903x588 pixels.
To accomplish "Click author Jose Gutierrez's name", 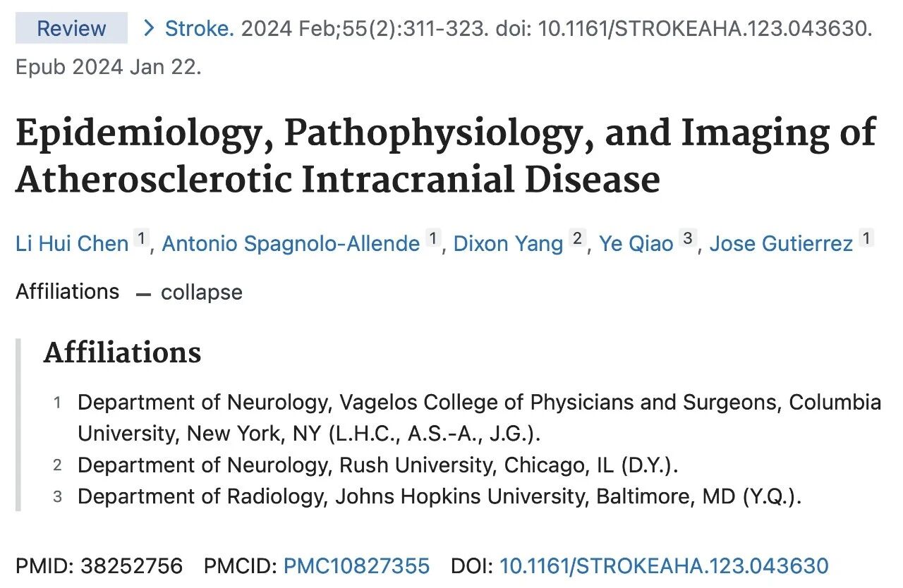I will 781,244.
